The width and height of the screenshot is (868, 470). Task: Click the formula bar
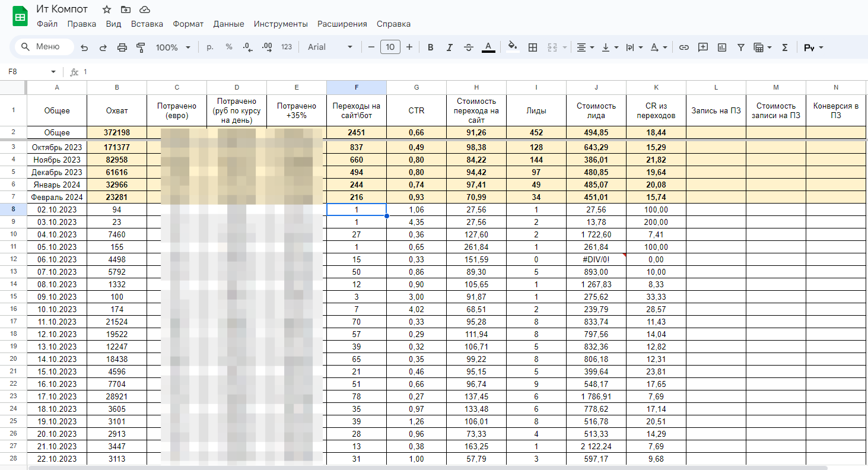[x=473, y=72]
